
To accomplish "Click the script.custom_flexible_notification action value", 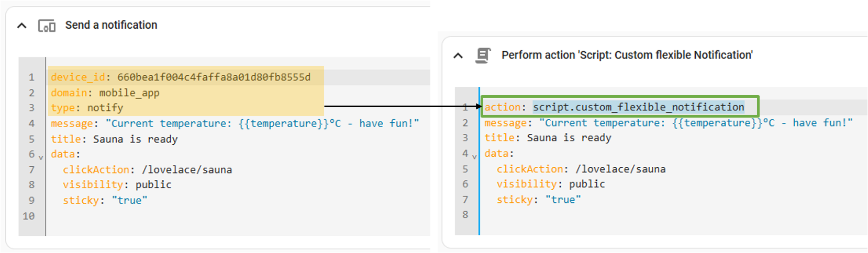I will point(638,107).
